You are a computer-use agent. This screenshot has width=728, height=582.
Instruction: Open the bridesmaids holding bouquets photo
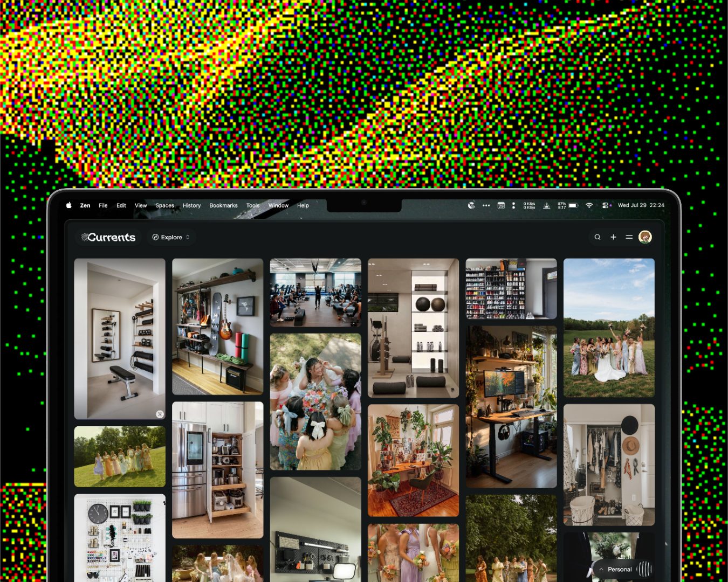click(x=414, y=552)
